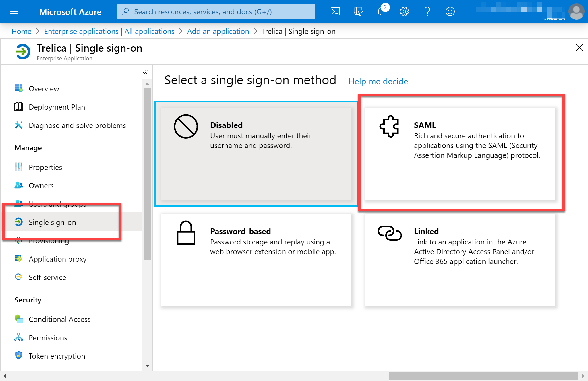The height and width of the screenshot is (381, 588).
Task: Choose the Password-based sign-on card
Action: tap(256, 260)
